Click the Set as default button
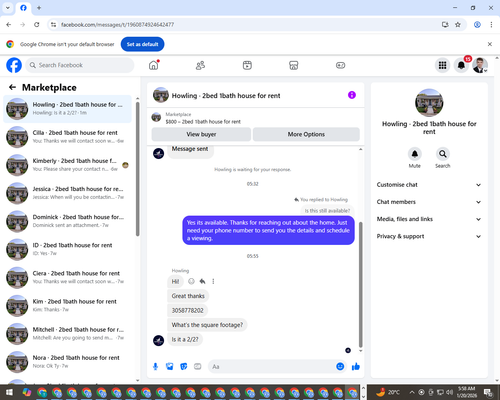Image resolution: width=500 pixels, height=400 pixels. click(142, 44)
